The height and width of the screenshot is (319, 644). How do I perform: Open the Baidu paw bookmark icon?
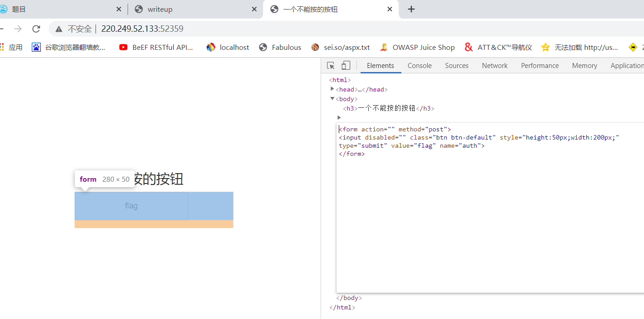[36, 47]
